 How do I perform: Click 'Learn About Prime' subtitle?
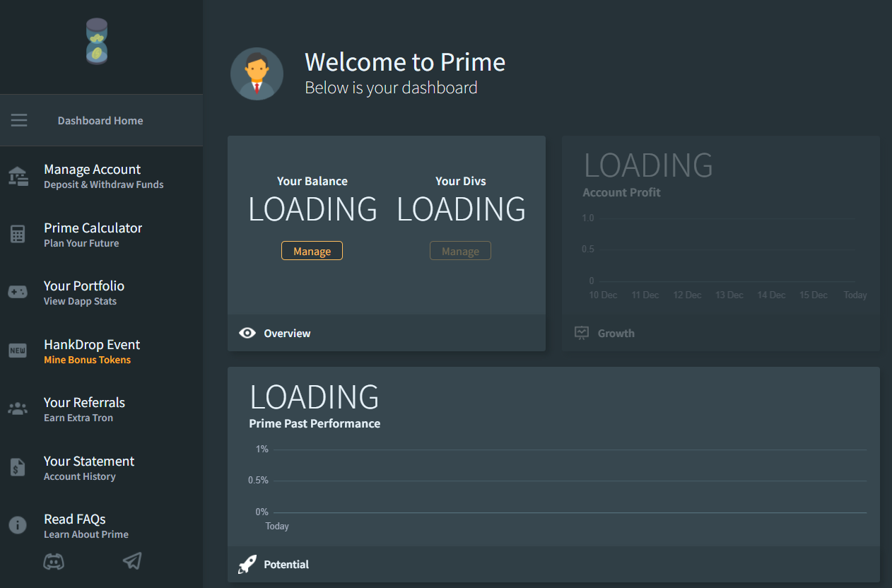(x=86, y=534)
